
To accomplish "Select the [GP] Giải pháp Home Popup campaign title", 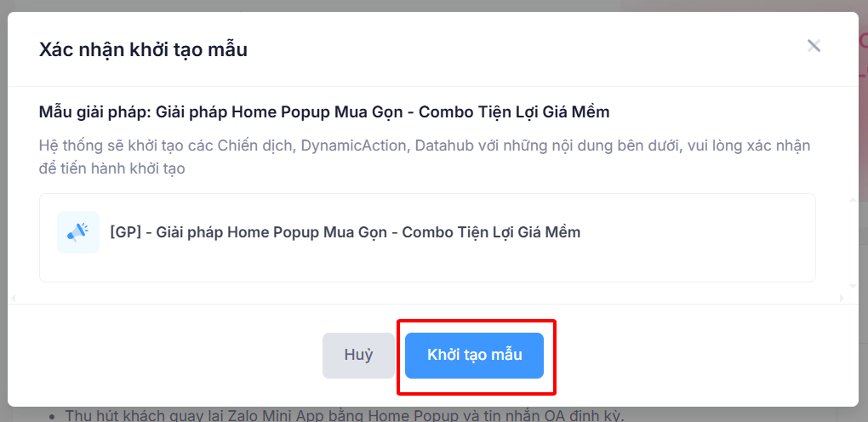I will click(x=345, y=231).
